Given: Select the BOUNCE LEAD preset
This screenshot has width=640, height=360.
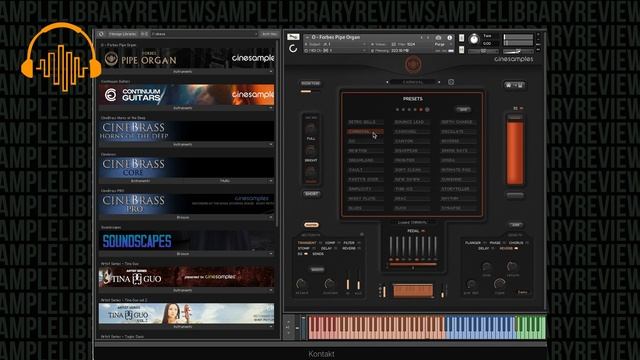Looking at the screenshot, I should pos(411,122).
